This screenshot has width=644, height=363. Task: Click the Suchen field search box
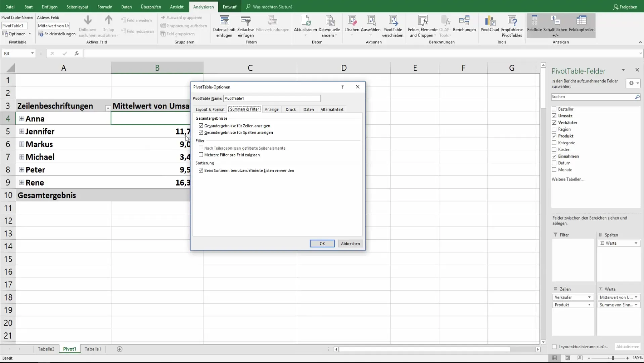(x=593, y=97)
